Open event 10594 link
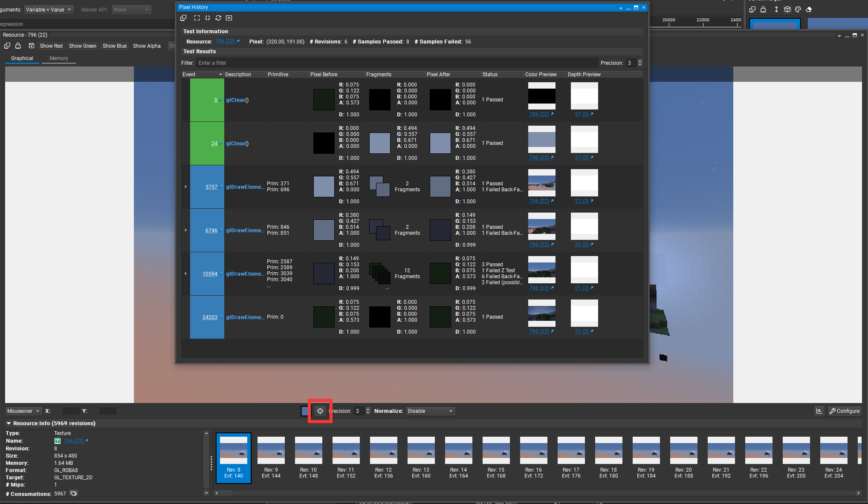 coord(210,274)
